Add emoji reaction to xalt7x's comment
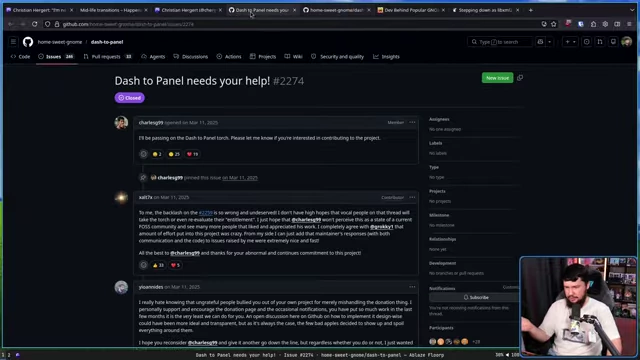Viewport: 640px width, 360px height. (x=143, y=265)
